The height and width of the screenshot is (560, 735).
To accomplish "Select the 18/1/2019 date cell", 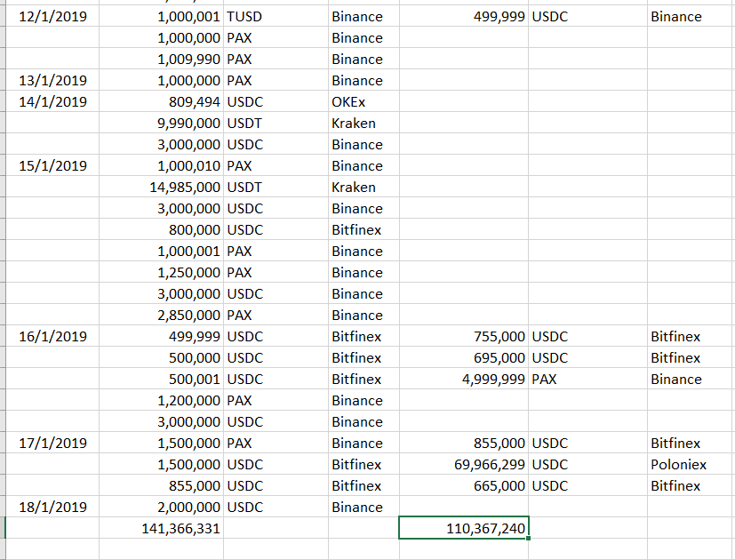I will 52,507.
